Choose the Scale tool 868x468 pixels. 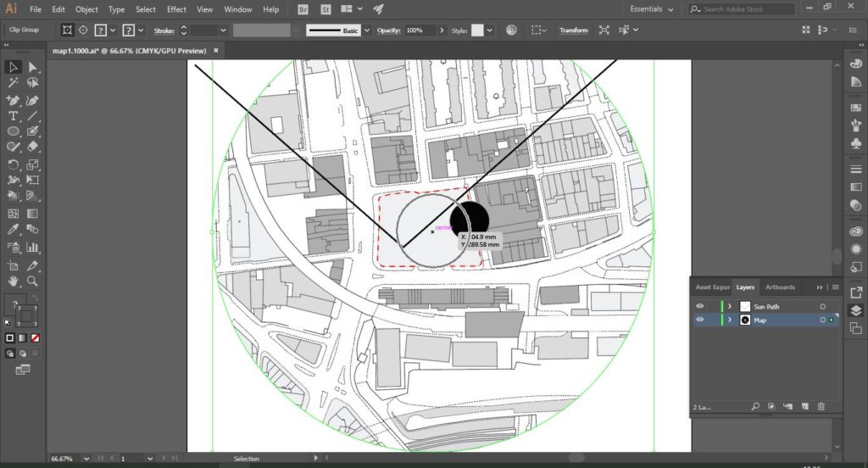point(33,164)
